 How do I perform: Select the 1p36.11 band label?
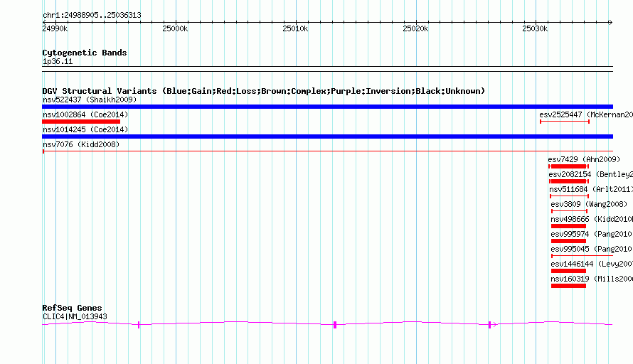tap(58, 61)
